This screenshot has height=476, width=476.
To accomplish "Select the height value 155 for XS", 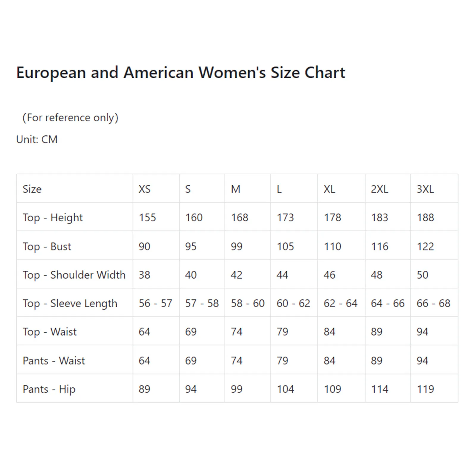I will (x=147, y=218).
